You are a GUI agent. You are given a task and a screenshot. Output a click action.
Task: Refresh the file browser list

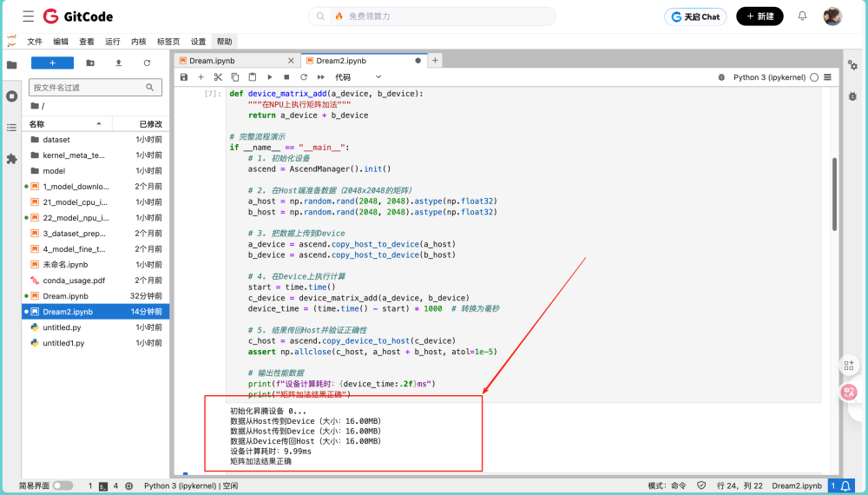tap(147, 63)
